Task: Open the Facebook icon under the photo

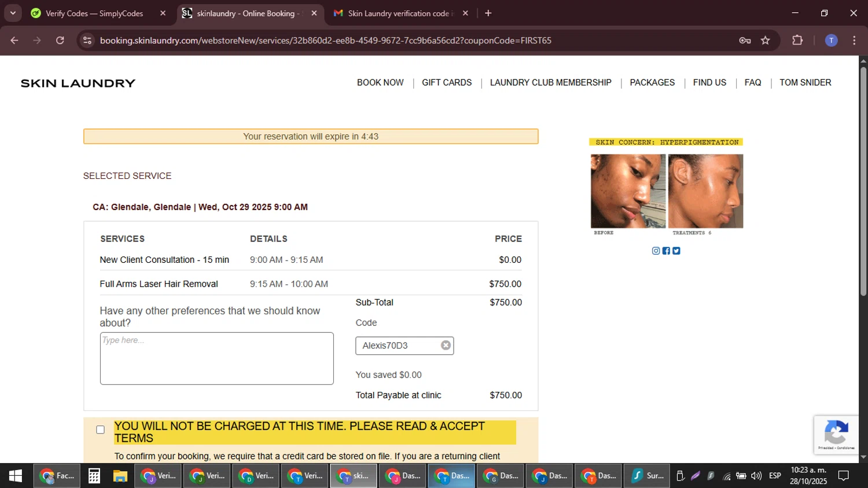Action: point(666,251)
